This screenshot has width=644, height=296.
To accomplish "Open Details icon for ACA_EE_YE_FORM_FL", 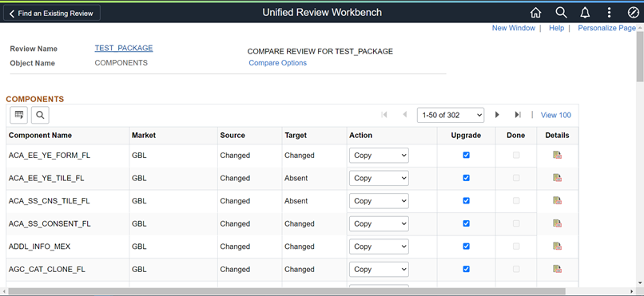I will (x=558, y=155).
